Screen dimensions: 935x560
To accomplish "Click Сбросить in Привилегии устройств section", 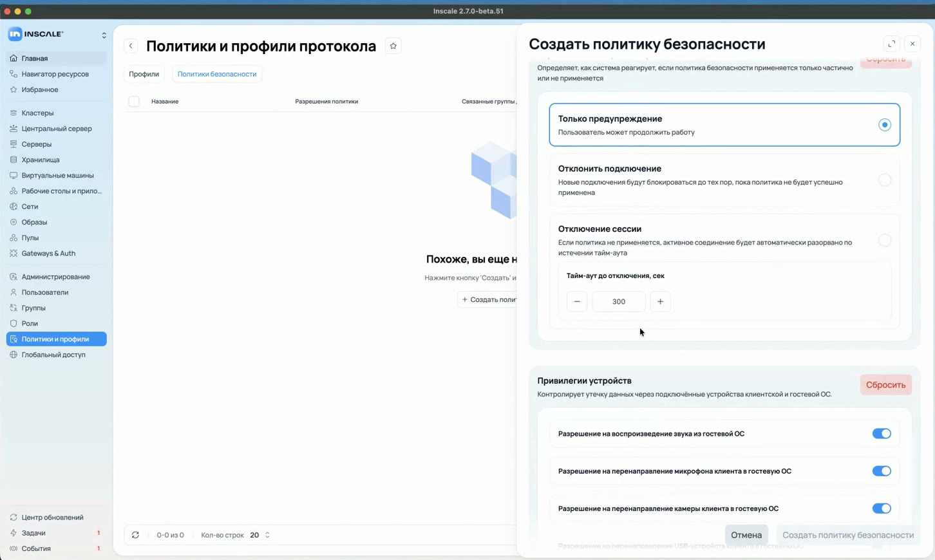I will 885,385.
